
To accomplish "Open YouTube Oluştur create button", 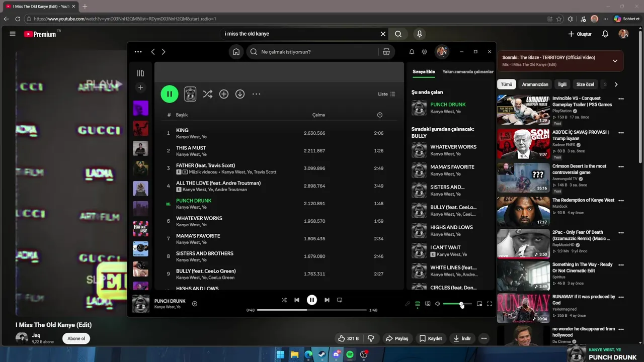I will 580,34.
